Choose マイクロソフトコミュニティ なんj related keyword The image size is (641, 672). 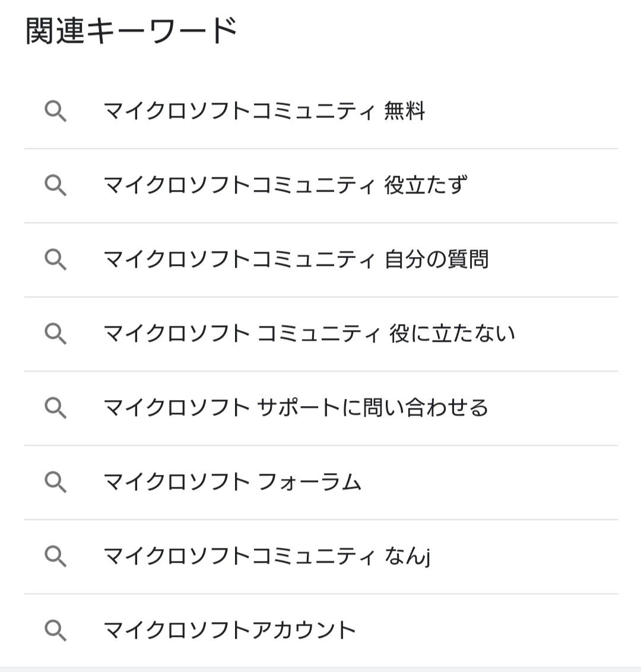(266, 556)
